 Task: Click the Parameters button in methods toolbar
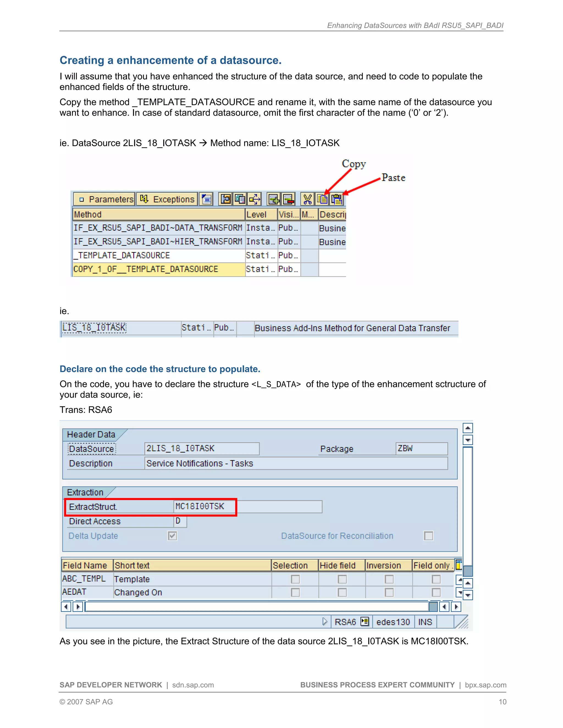click(104, 199)
